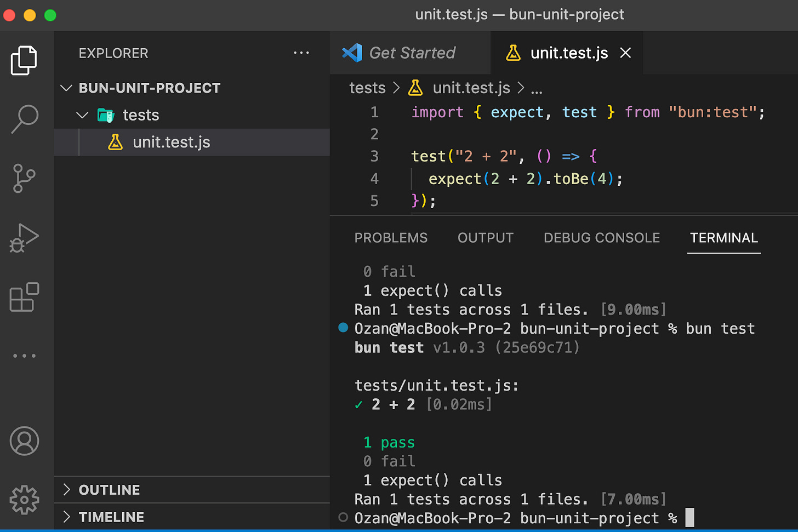798x532 pixels.
Task: Click the "bun:test" string in import line
Action: pos(713,112)
